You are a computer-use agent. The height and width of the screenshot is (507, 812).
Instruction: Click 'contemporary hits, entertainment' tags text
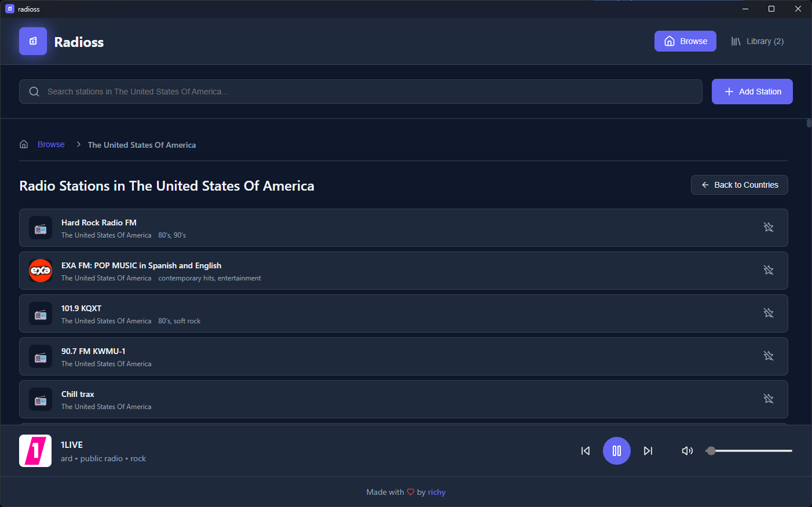[210, 278]
